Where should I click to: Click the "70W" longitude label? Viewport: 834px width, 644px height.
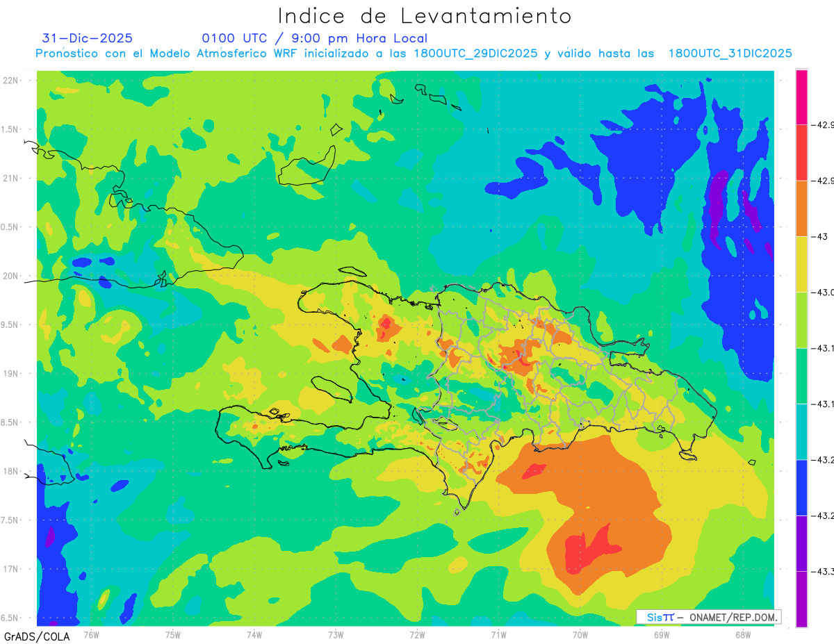(580, 634)
